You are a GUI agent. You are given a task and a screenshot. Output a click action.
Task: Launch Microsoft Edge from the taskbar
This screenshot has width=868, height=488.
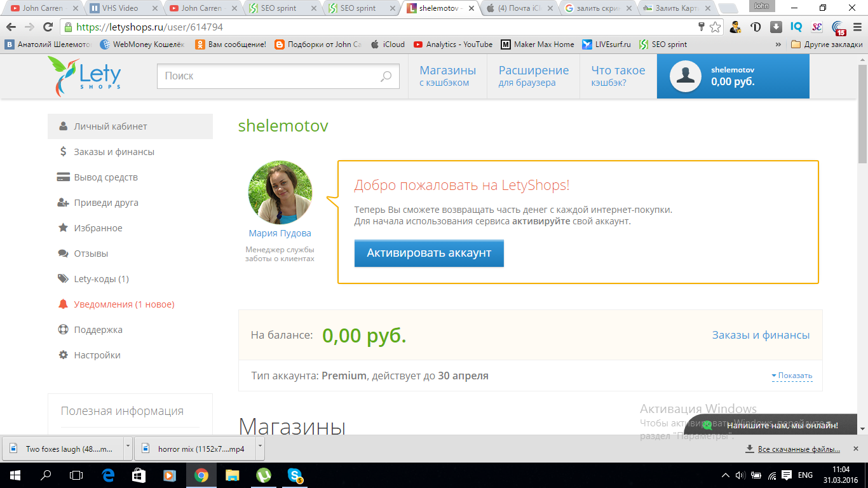pos(107,475)
